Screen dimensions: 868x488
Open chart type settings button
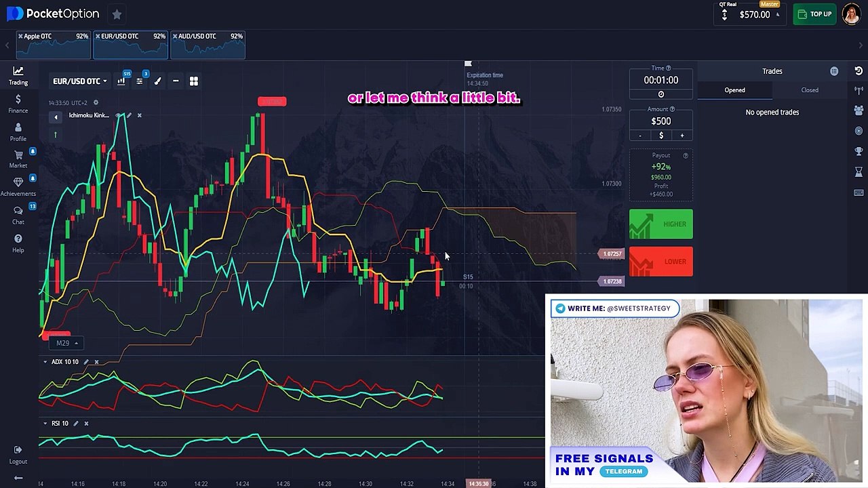[x=121, y=81]
